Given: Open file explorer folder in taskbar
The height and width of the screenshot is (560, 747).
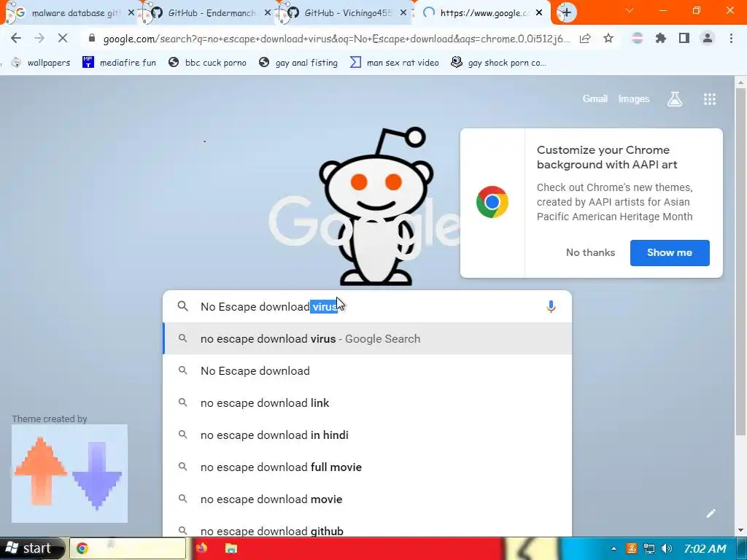Looking at the screenshot, I should pos(231,548).
